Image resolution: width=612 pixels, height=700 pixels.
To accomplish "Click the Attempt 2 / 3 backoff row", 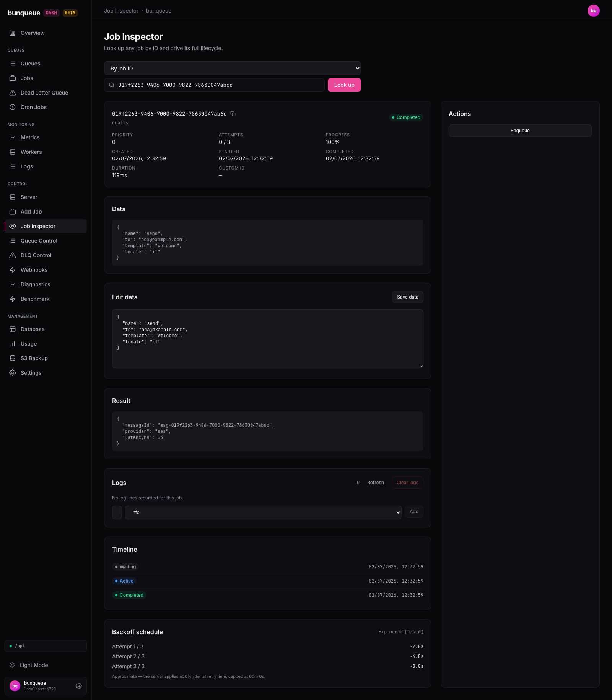I will [x=268, y=656].
